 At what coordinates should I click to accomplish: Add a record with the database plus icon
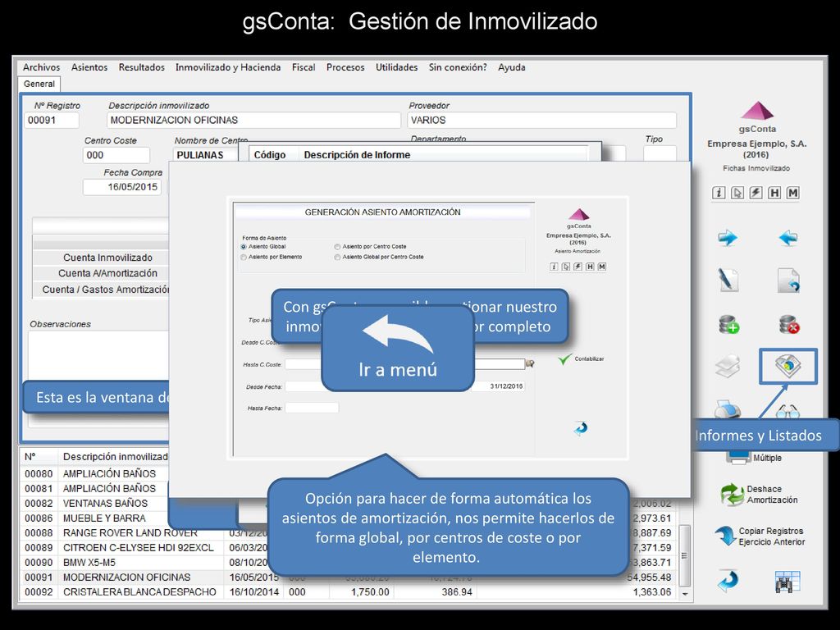[728, 324]
